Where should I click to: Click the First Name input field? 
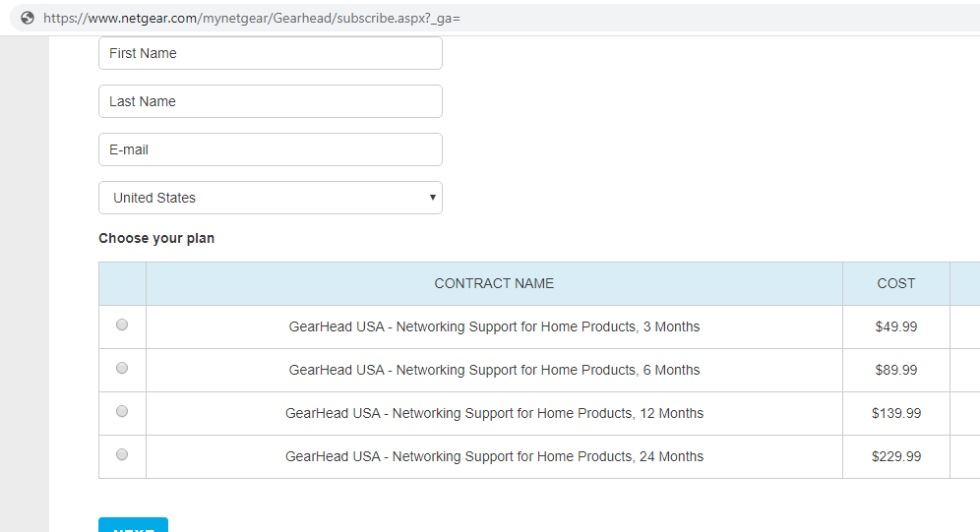(270, 53)
